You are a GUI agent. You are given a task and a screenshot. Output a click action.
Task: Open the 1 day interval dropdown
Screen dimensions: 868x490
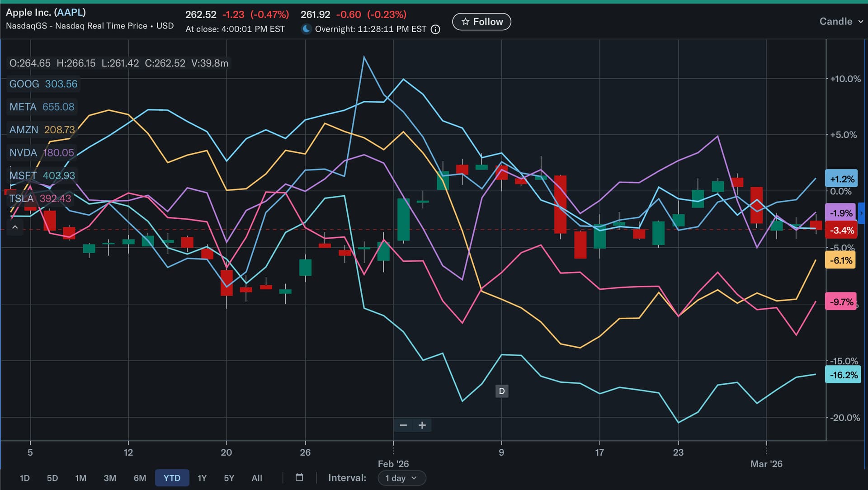pos(401,478)
